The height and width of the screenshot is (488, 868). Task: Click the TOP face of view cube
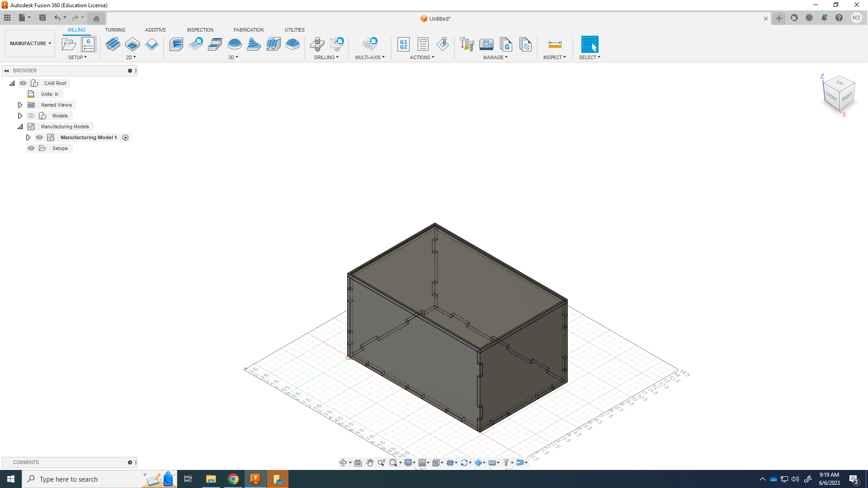840,83
